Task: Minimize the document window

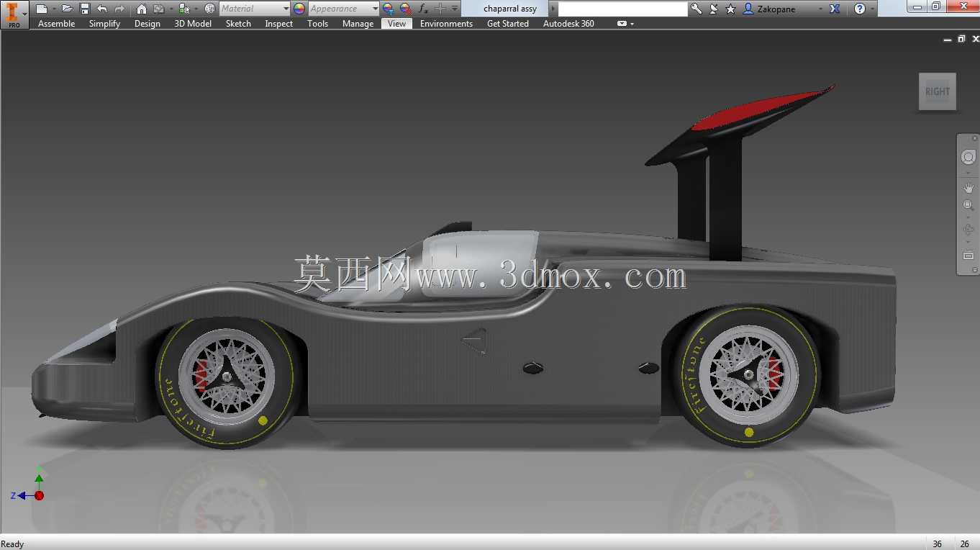Action: (x=948, y=40)
